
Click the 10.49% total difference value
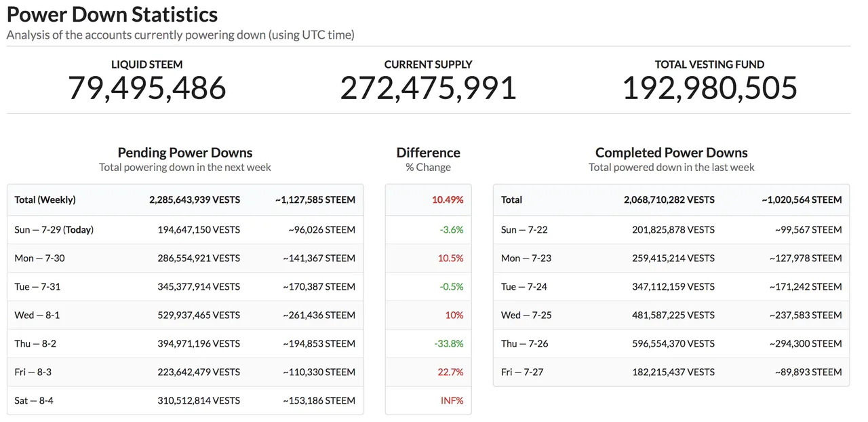click(448, 199)
